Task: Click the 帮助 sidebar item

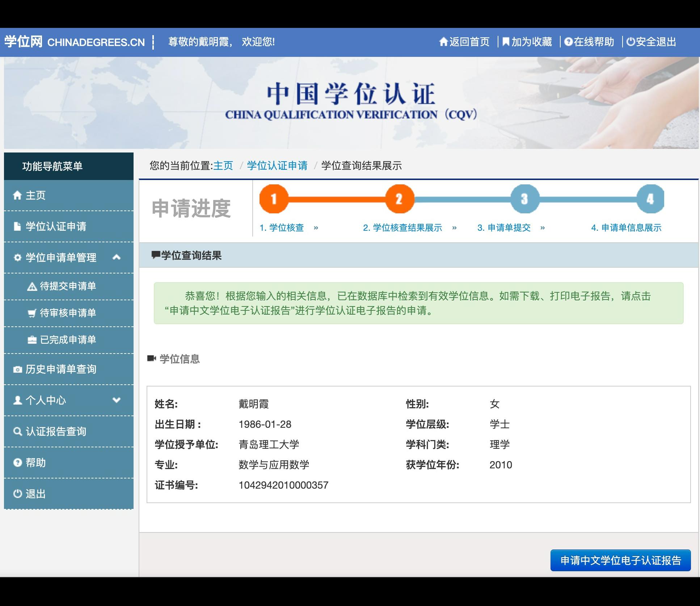Action: pyautogui.click(x=35, y=463)
